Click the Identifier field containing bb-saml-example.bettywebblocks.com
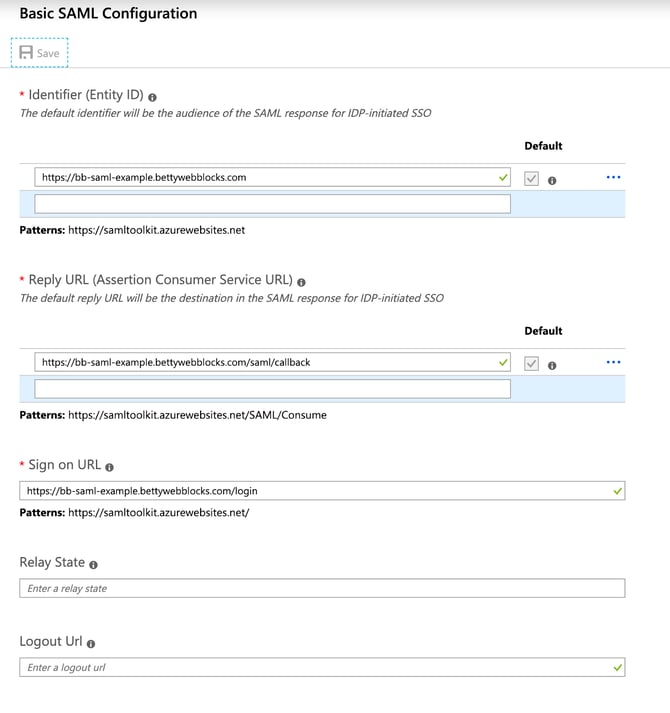Image resolution: width=670 pixels, height=713 pixels. [x=265, y=177]
